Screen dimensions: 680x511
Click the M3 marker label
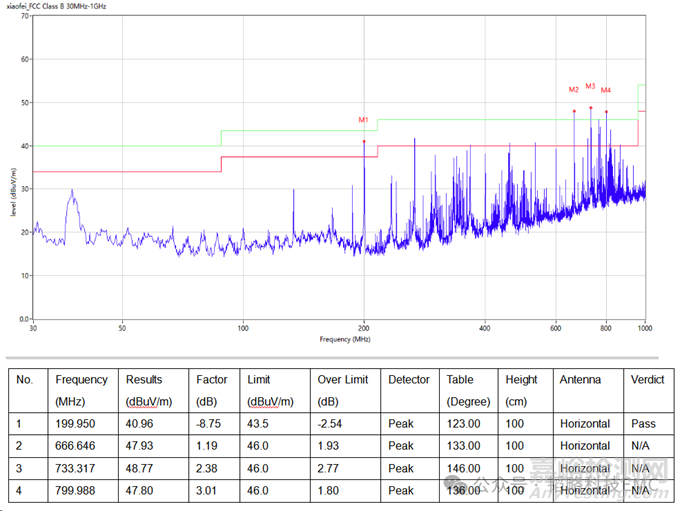(590, 86)
